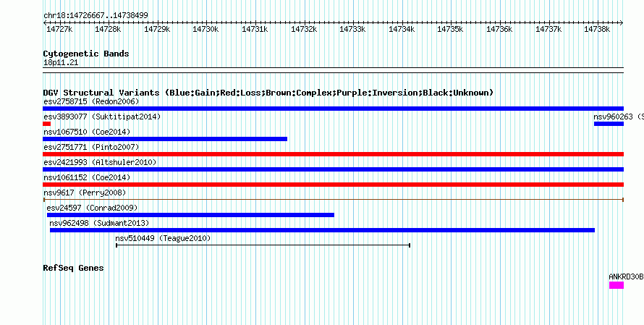Image resolution: width=644 pixels, height=325 pixels.
Task: Click the 14734k ruler tick label
Action: click(x=402, y=29)
